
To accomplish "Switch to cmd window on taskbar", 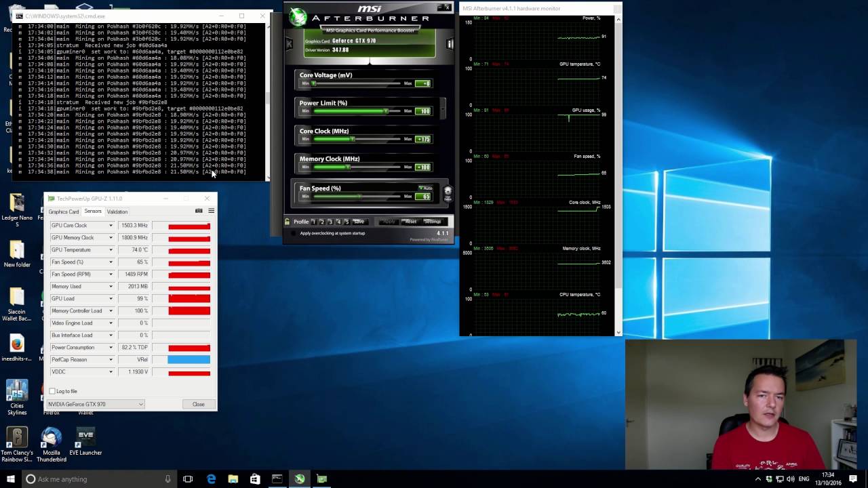I will pos(277,479).
